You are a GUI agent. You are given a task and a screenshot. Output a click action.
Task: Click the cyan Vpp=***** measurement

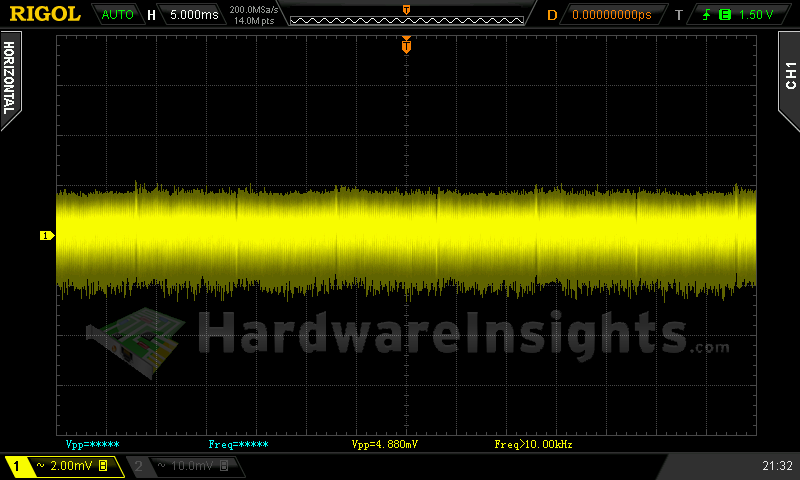coord(92,444)
